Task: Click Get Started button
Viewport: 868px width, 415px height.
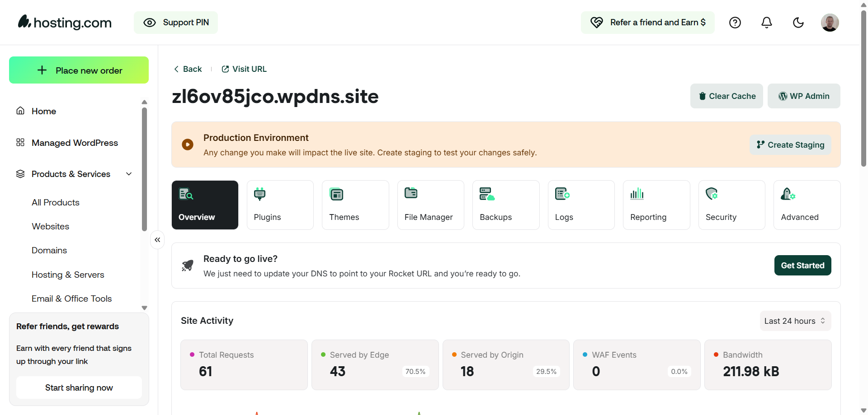Action: (802, 266)
